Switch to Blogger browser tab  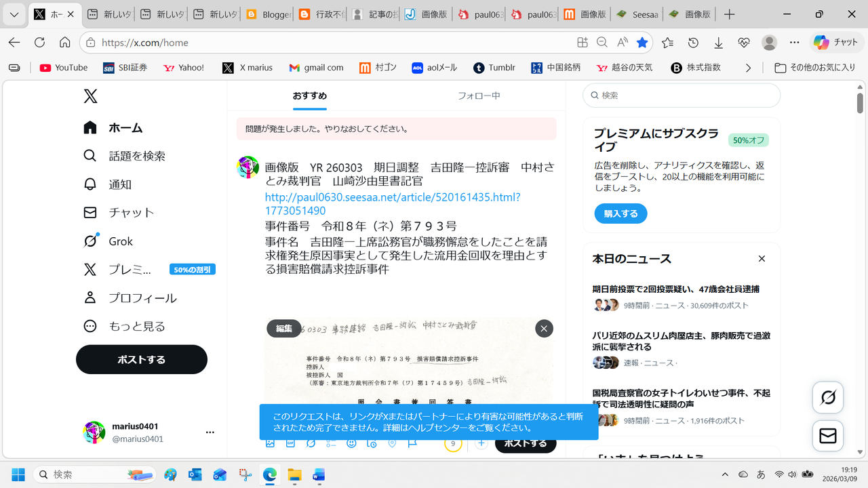click(266, 14)
